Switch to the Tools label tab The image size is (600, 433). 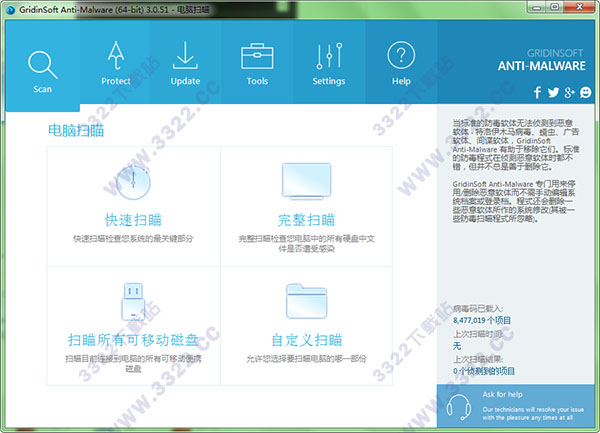tap(257, 81)
